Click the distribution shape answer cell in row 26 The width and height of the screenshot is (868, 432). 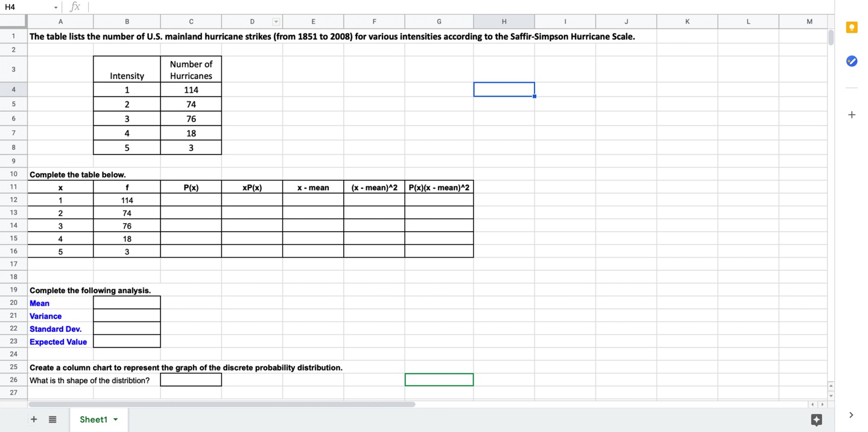tap(191, 380)
